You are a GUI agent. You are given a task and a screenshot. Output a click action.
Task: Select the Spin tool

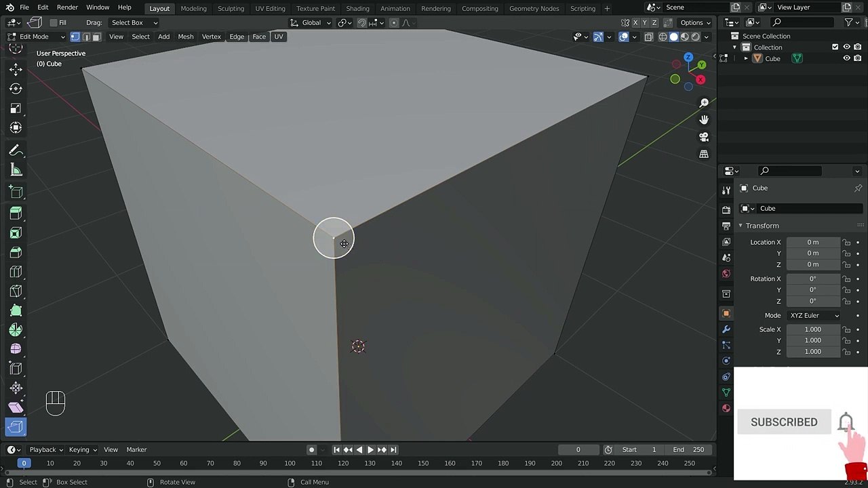click(16, 330)
